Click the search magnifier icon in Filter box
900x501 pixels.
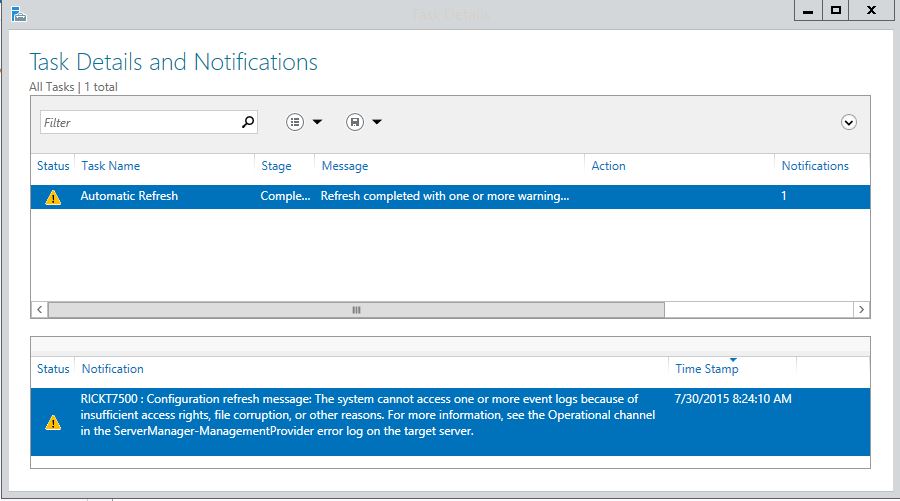tap(247, 122)
